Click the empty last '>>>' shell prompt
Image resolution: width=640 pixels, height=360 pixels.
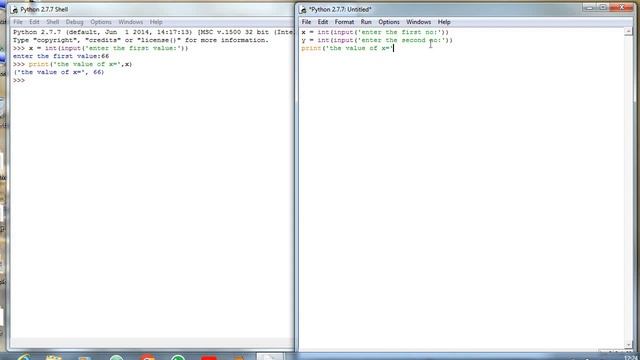point(18,80)
